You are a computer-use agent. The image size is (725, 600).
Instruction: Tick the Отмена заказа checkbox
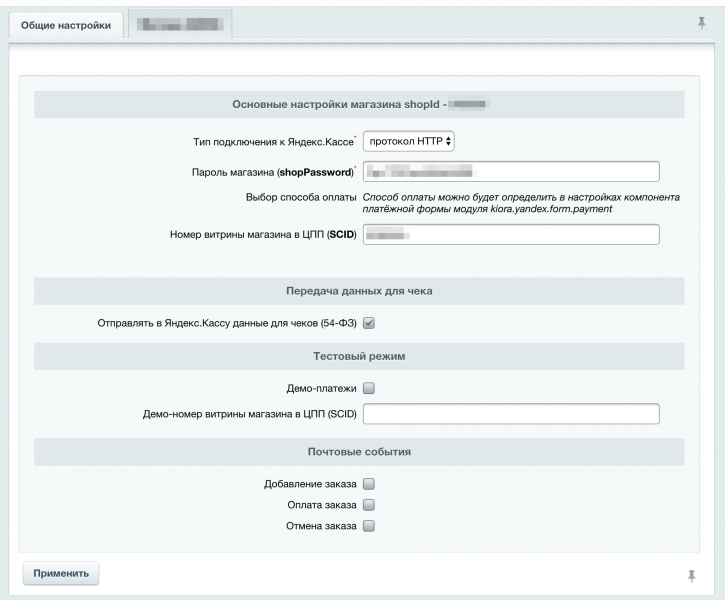point(368,526)
